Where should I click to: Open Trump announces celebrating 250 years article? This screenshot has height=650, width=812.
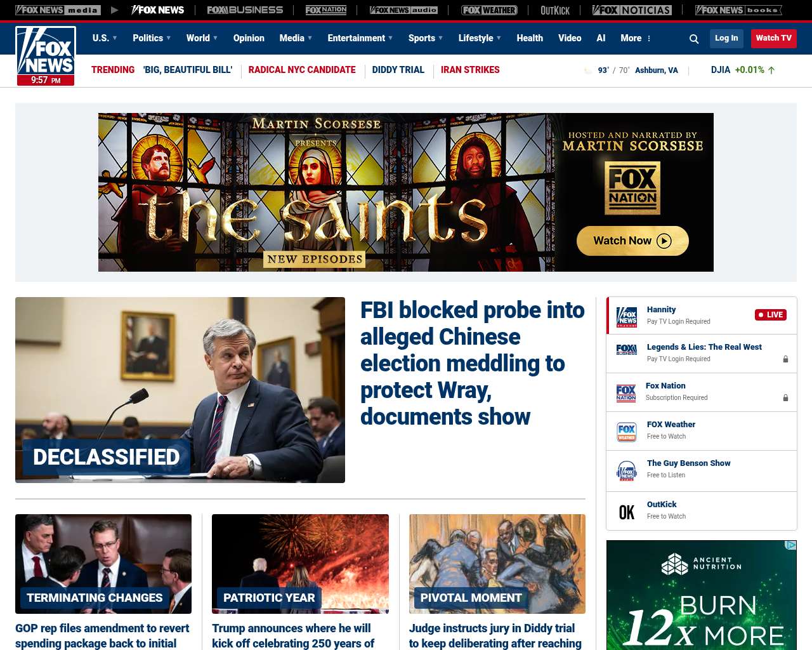(292, 635)
